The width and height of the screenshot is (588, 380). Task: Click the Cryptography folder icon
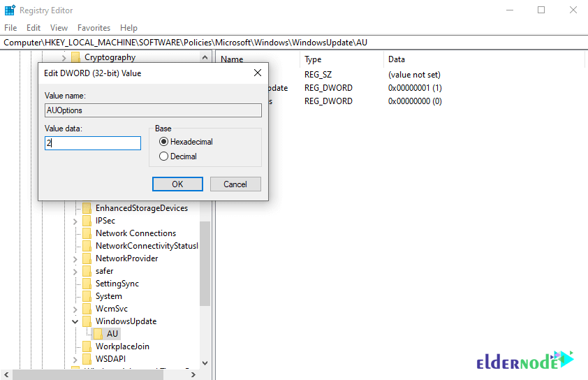(x=75, y=57)
